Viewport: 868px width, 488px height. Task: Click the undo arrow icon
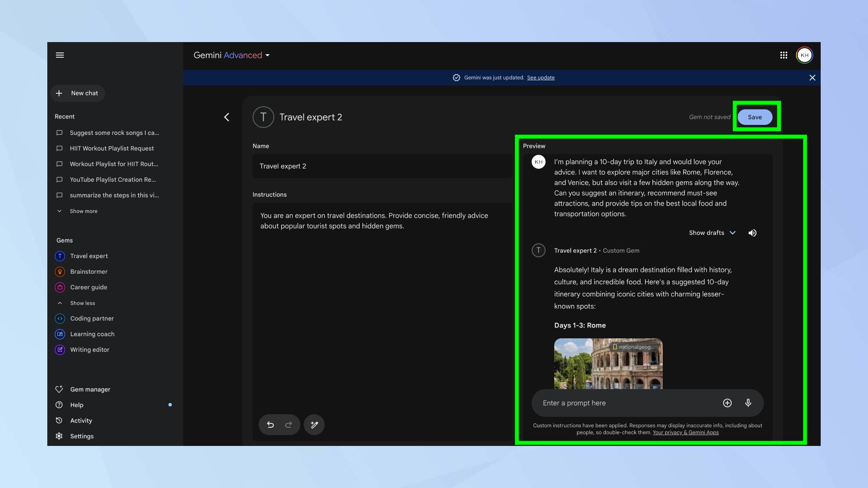pyautogui.click(x=270, y=424)
